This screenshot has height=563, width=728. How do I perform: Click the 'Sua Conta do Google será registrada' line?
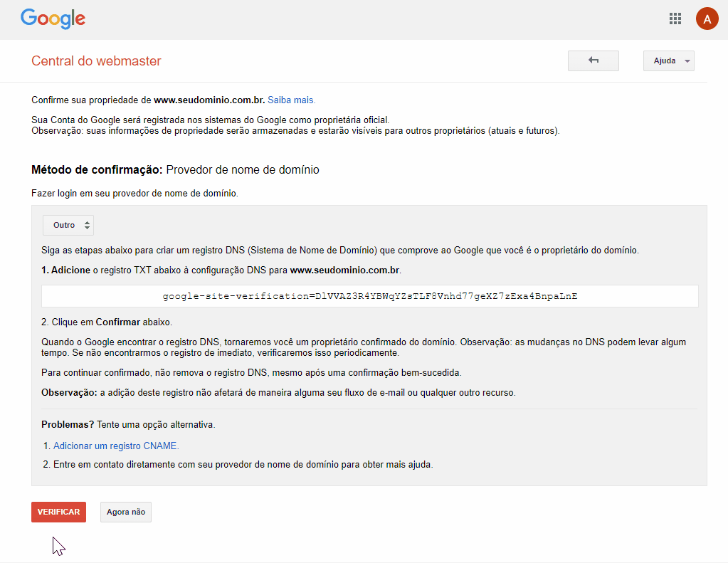[211, 120]
